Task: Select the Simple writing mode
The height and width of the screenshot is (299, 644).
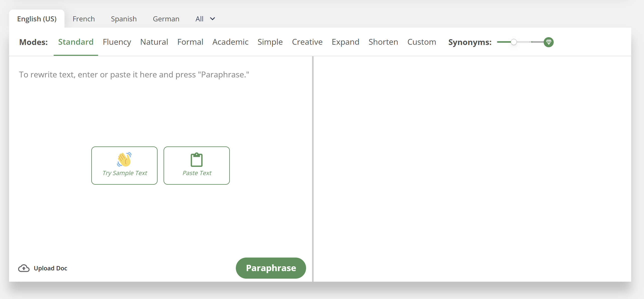Action: pos(270,41)
